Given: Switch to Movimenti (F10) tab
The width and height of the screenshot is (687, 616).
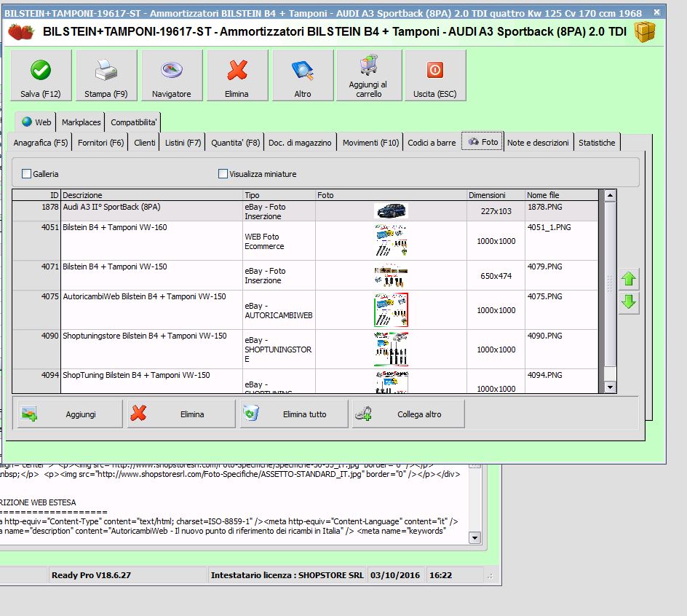Looking at the screenshot, I should [370, 143].
